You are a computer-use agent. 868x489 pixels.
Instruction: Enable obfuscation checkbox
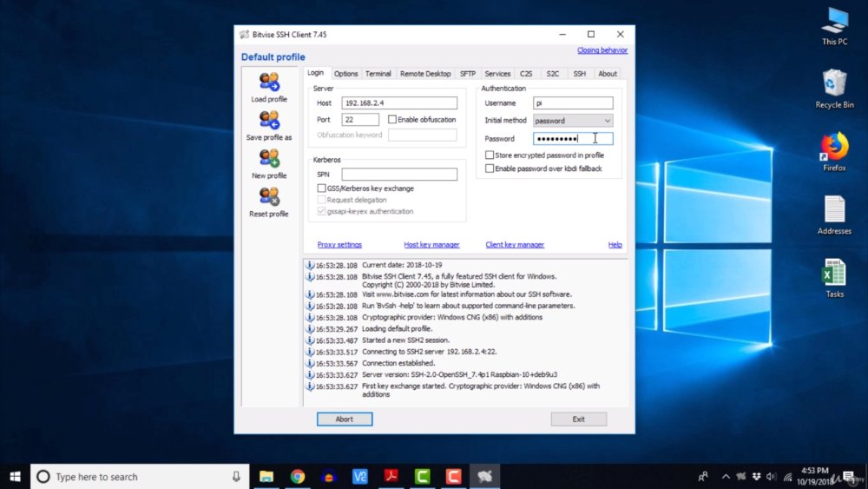pyautogui.click(x=392, y=119)
